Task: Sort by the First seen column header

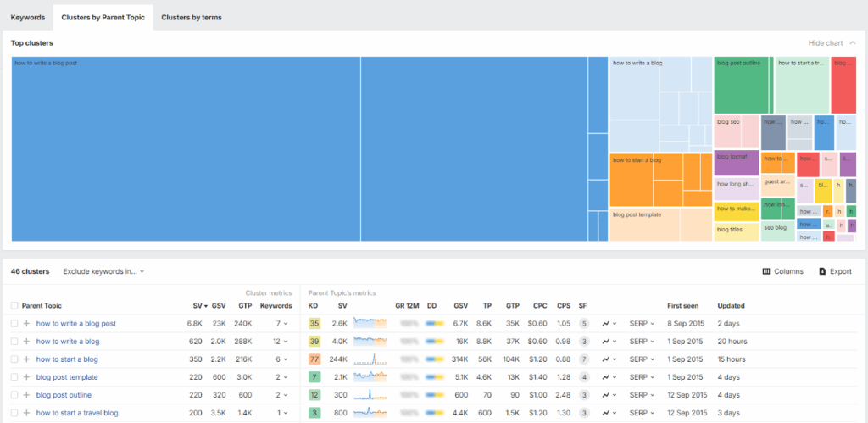Action: [x=682, y=306]
